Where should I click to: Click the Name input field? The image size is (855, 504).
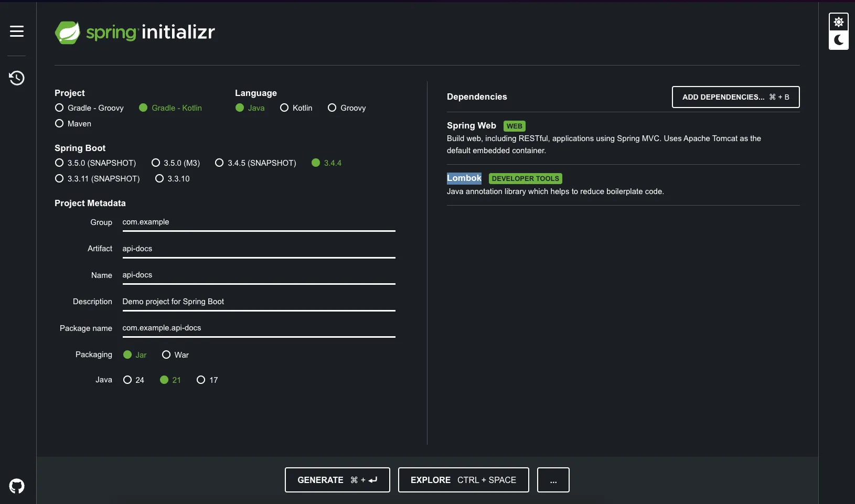coord(259,275)
